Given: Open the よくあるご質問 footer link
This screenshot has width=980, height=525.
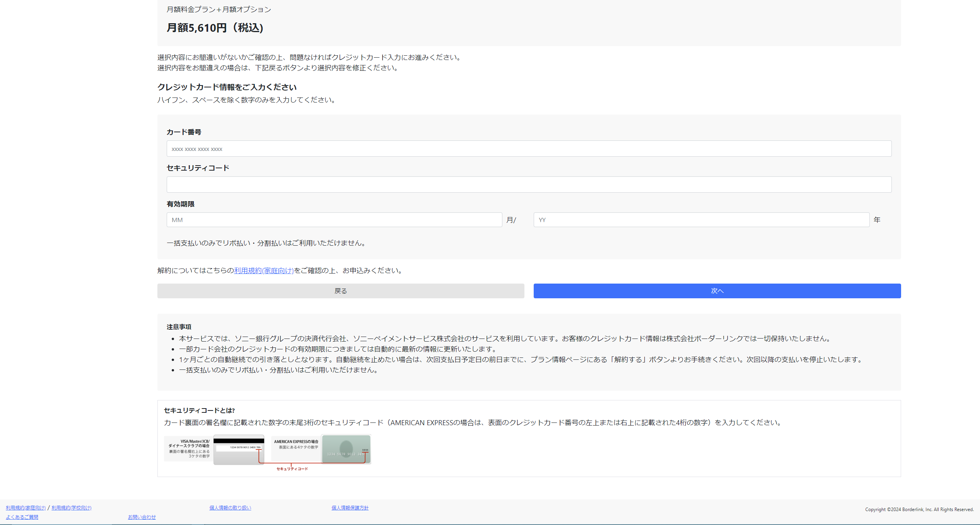Looking at the screenshot, I should (x=22, y=517).
